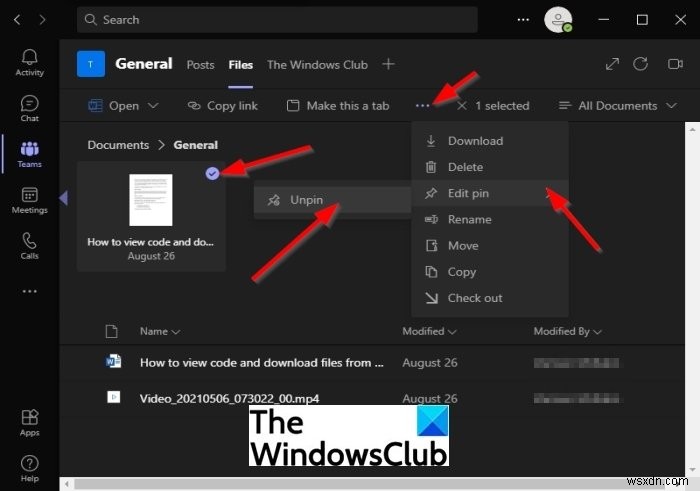Click the file type column header icon

111,331
